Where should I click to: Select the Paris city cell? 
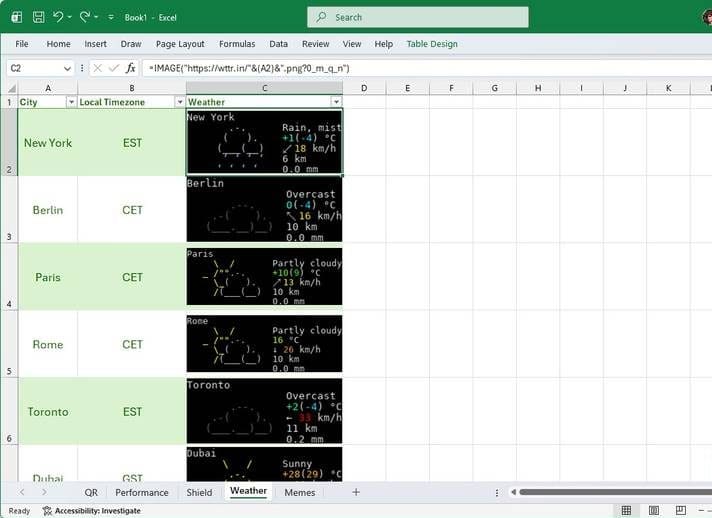click(48, 277)
